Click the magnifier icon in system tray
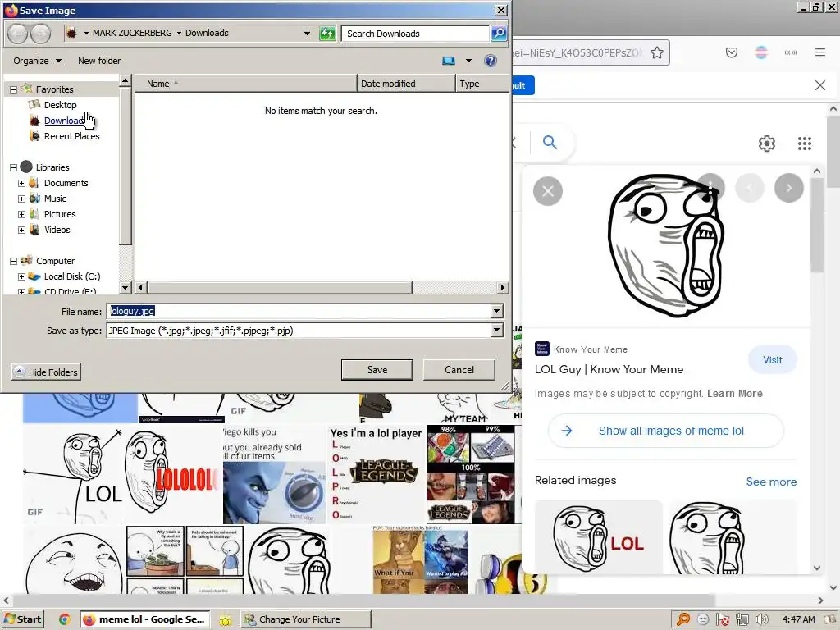The image size is (840, 630). coord(683,619)
